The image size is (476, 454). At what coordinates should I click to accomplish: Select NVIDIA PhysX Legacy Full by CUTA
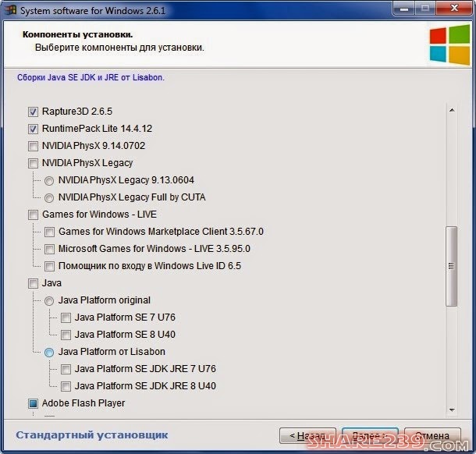pyautogui.click(x=49, y=198)
